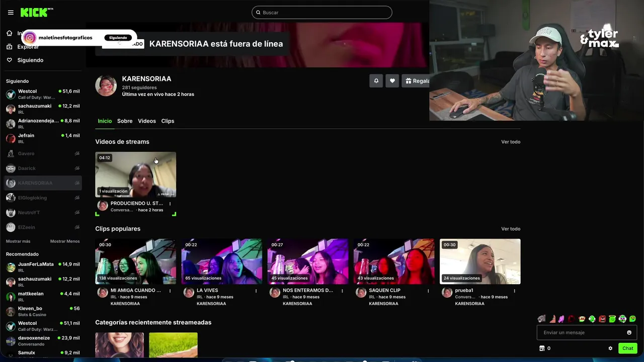The width and height of the screenshot is (644, 362).
Task: Open the grass field category thumbnail
Action: 173,345
